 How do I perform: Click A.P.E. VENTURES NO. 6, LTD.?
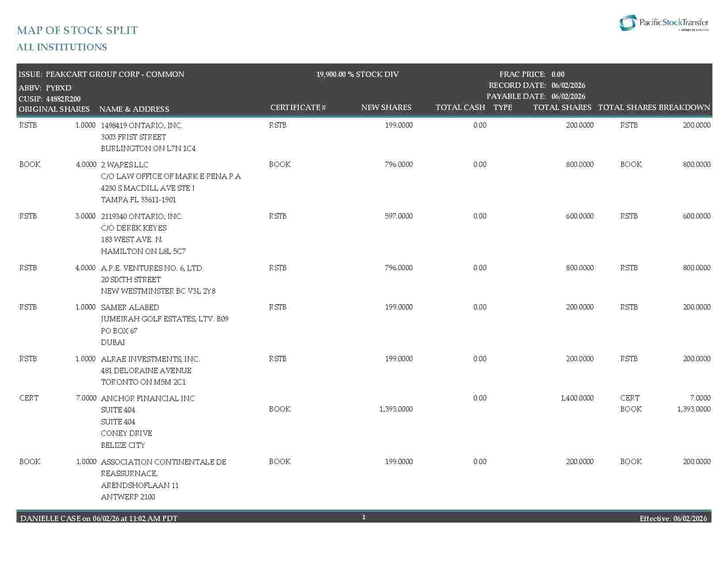(x=152, y=268)
